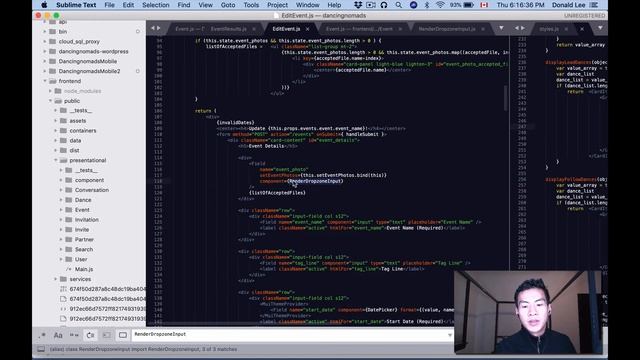Screen dimensions: 640x360
Task: Click the DancingnomadsMobile2 folder icon
Action: coord(52,71)
